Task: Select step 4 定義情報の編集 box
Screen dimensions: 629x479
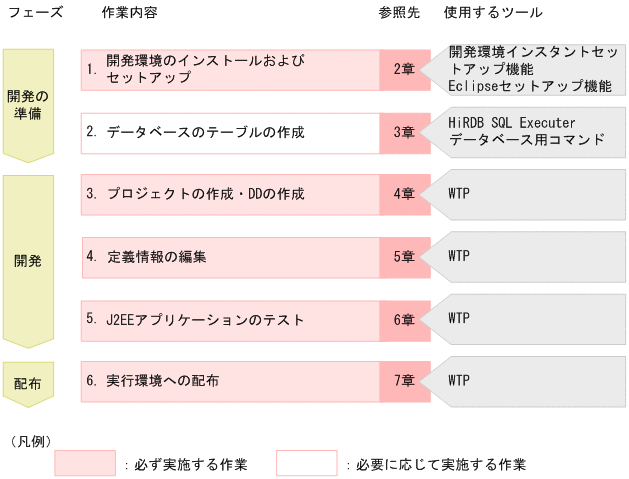Action: coord(230,257)
